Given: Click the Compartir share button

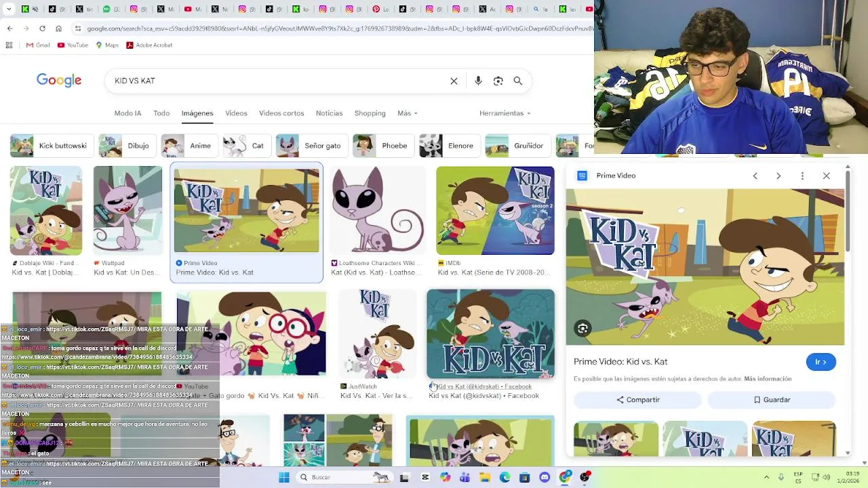Looking at the screenshot, I should pos(638,400).
